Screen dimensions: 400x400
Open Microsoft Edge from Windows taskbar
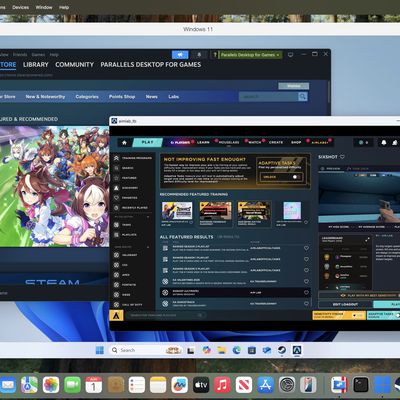(237, 350)
